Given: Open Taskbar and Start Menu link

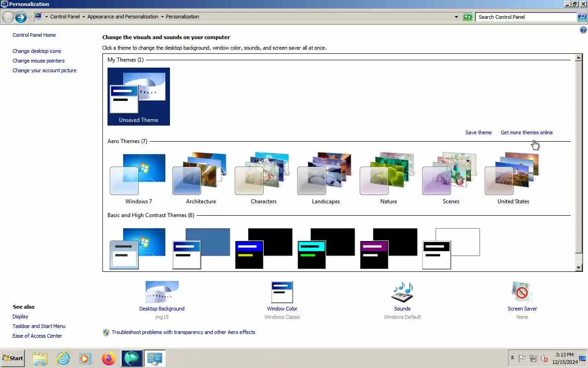Looking at the screenshot, I should (39, 326).
